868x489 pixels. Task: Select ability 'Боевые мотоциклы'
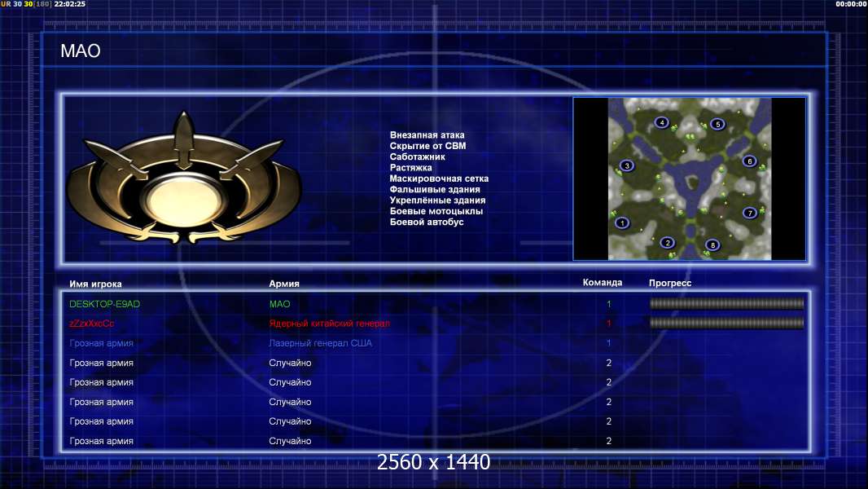(436, 211)
